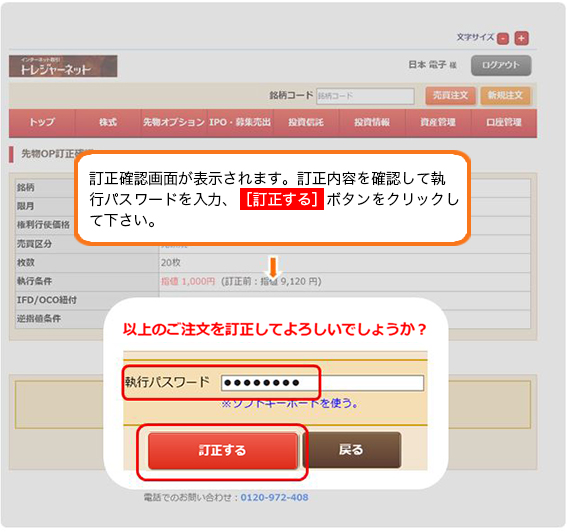Switch to the 投資信託 menu tab
The width and height of the screenshot is (567, 532).
pyautogui.click(x=306, y=123)
